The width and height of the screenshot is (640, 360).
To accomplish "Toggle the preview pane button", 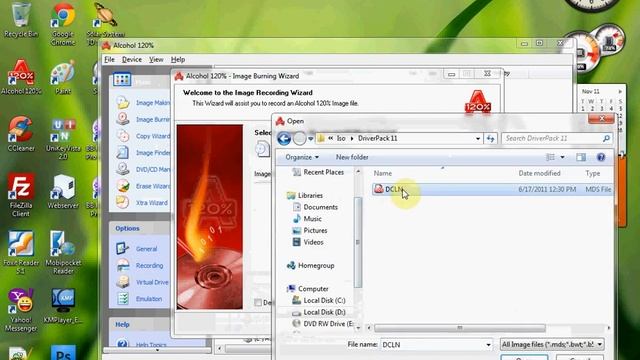I will tap(581, 157).
